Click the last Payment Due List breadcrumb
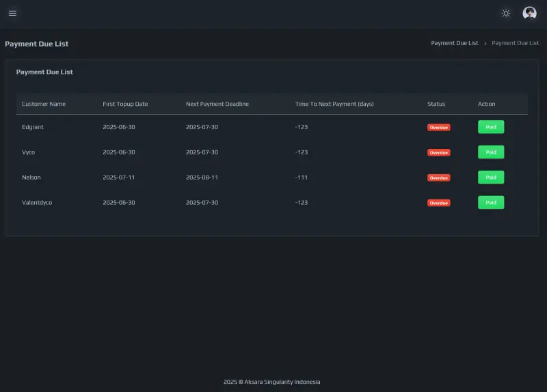Screen dimensions: 547x392 (515, 43)
